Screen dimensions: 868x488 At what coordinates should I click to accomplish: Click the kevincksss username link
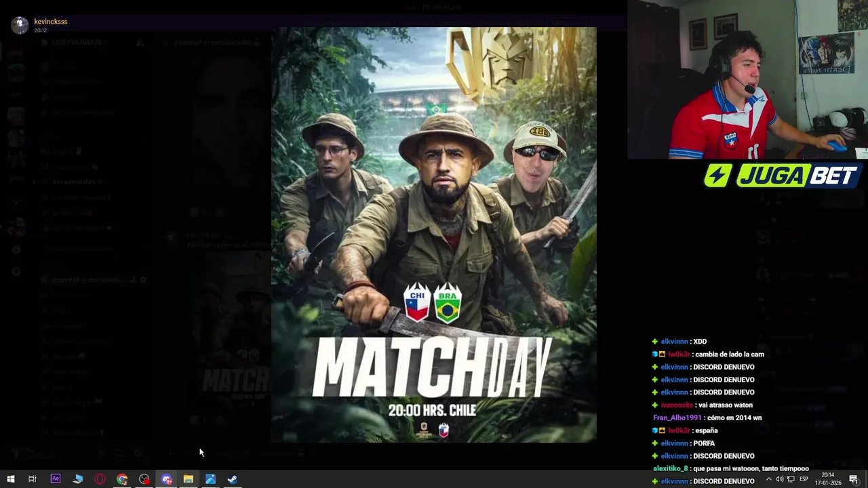point(51,22)
